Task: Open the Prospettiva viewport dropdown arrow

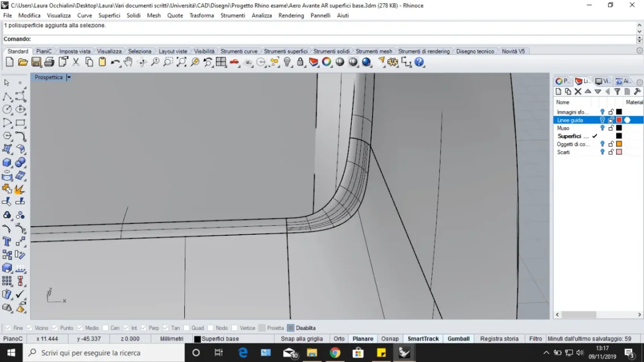Action: pyautogui.click(x=69, y=77)
